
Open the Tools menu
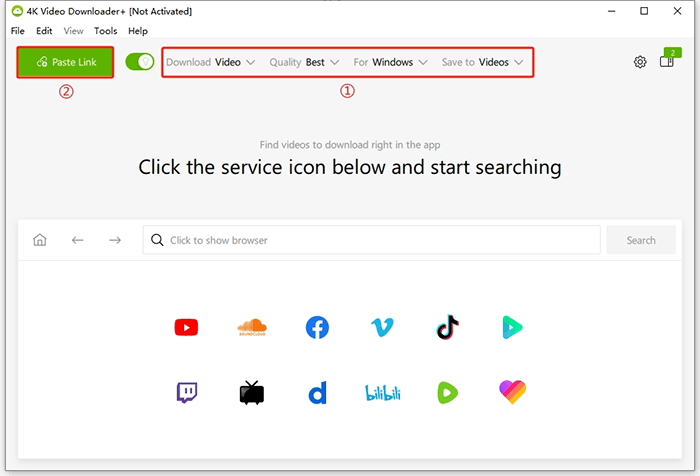pyautogui.click(x=105, y=31)
